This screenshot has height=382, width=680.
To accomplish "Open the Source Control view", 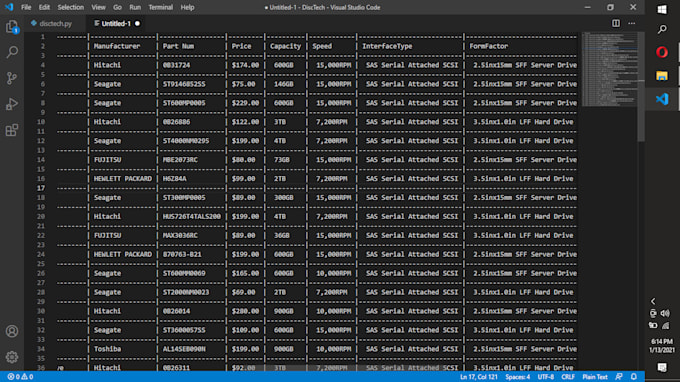I will [x=12, y=78].
